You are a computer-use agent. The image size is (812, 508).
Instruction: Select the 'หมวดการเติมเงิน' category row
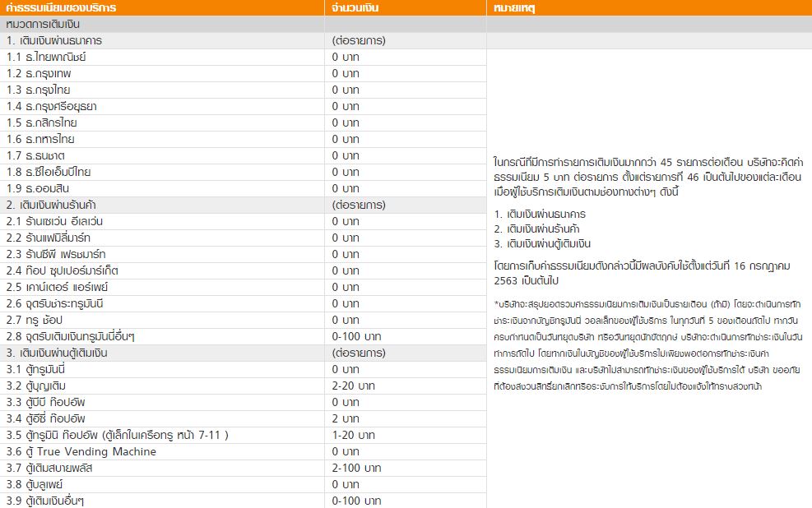coord(48,25)
